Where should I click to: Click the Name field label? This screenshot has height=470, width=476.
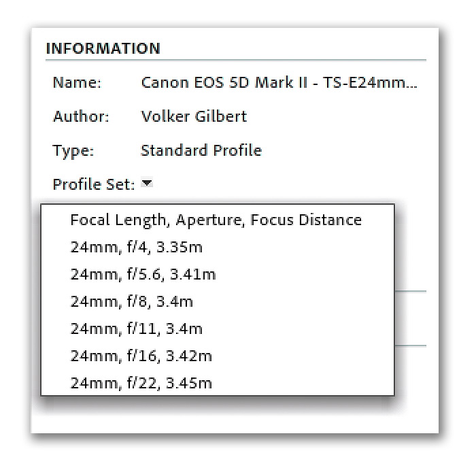77,82
